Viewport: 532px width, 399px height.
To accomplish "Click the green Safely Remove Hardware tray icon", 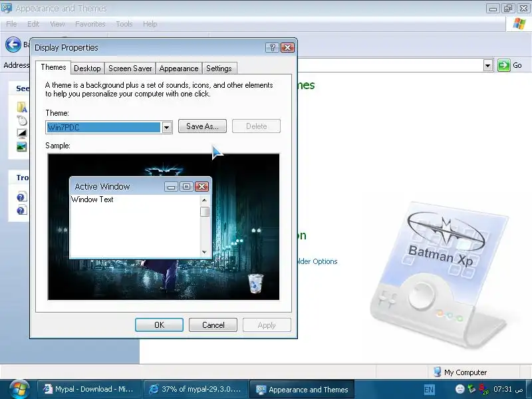I will tap(471, 389).
